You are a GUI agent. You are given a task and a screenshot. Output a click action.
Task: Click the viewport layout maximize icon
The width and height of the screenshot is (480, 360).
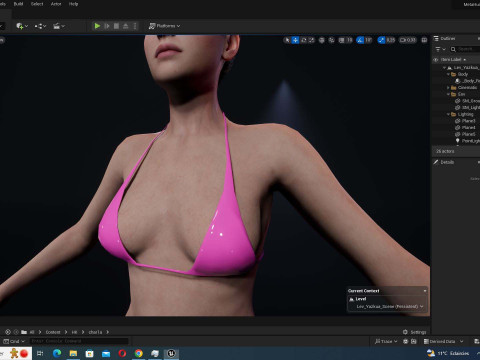(x=424, y=40)
